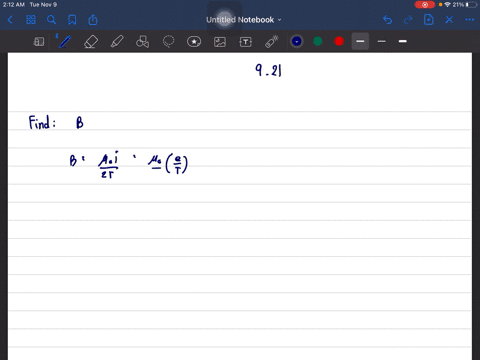Redo the last undone action
This screenshot has height=360, width=480.
click(x=408, y=20)
